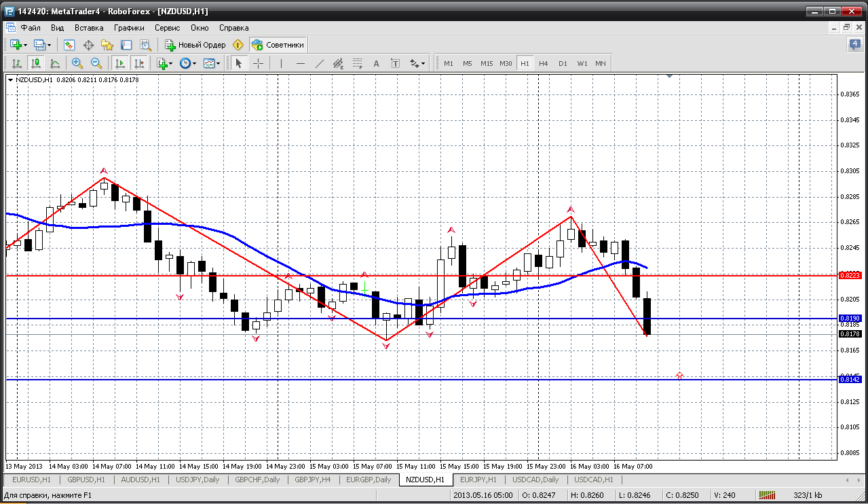Viewport: 868px width, 504px height.
Task: Open the notification bubble showing 4
Action: [854, 45]
